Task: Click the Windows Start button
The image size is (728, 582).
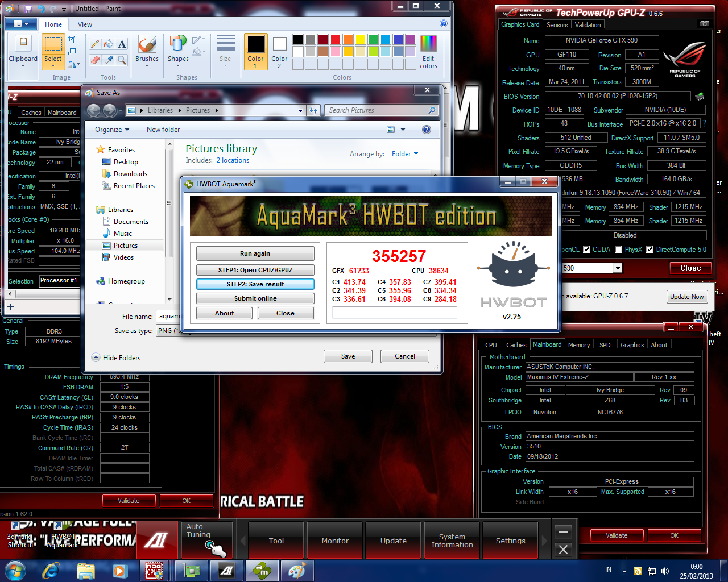Action: [15, 571]
